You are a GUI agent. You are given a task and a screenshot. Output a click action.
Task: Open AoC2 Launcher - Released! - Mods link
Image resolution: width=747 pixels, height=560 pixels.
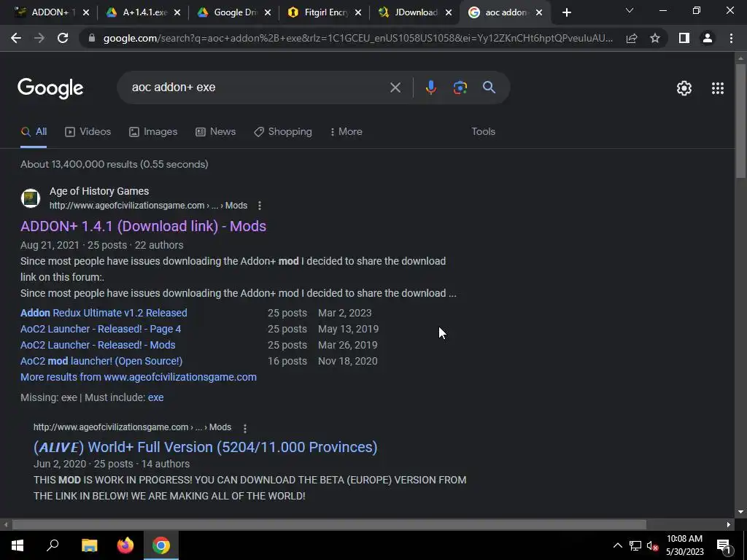coord(98,345)
